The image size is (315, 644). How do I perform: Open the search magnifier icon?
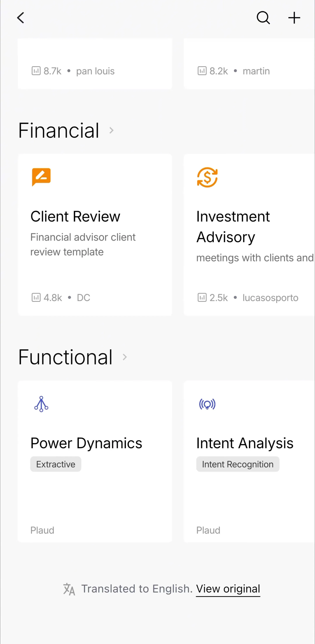[x=263, y=18]
